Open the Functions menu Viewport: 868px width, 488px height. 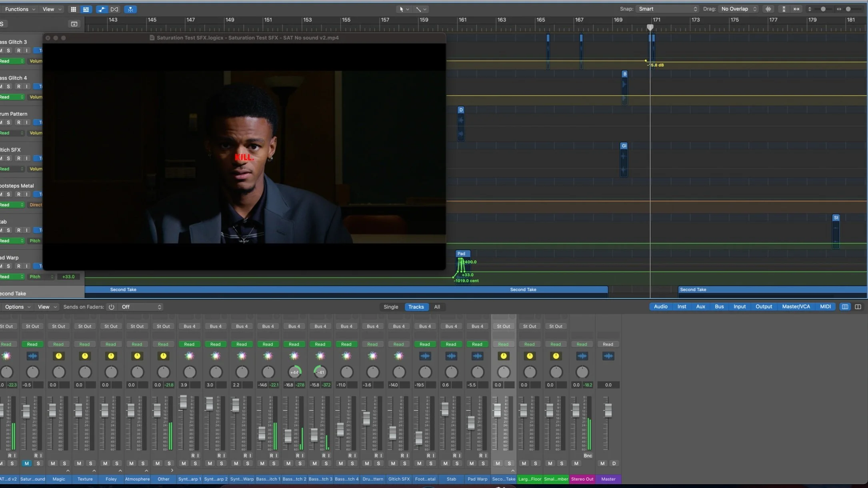(19, 9)
